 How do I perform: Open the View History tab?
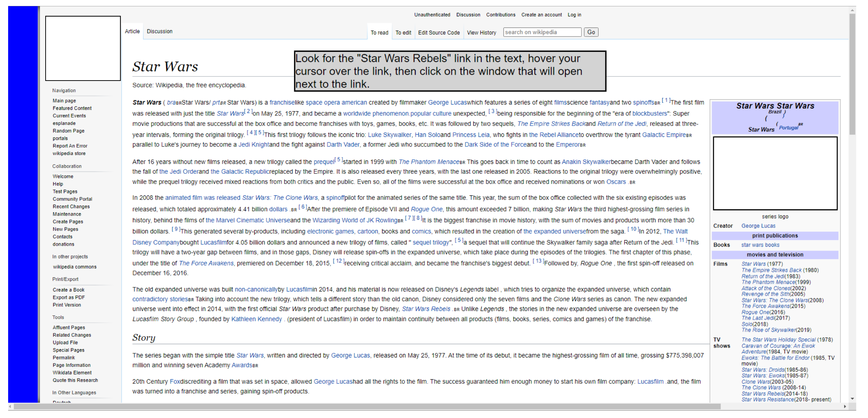481,33
